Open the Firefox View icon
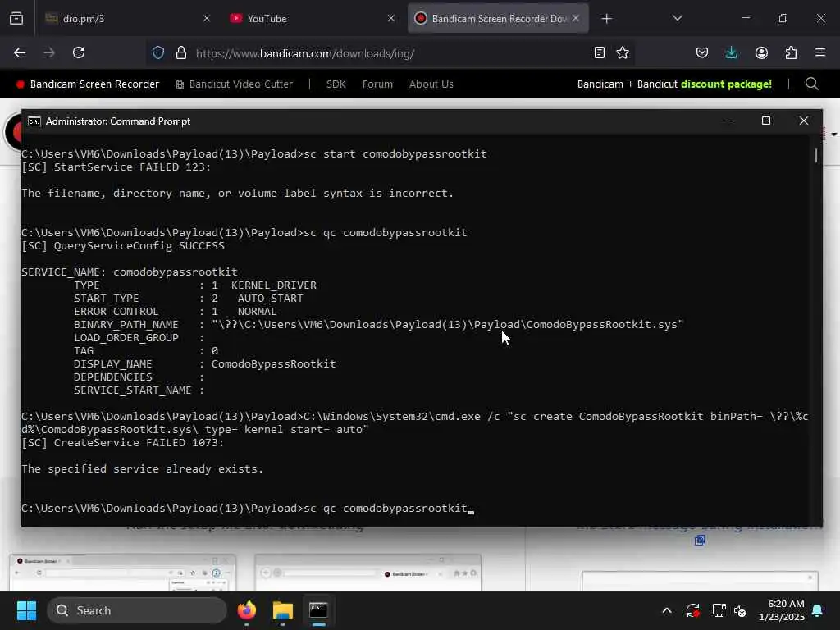This screenshot has height=630, width=840. pos(16,19)
